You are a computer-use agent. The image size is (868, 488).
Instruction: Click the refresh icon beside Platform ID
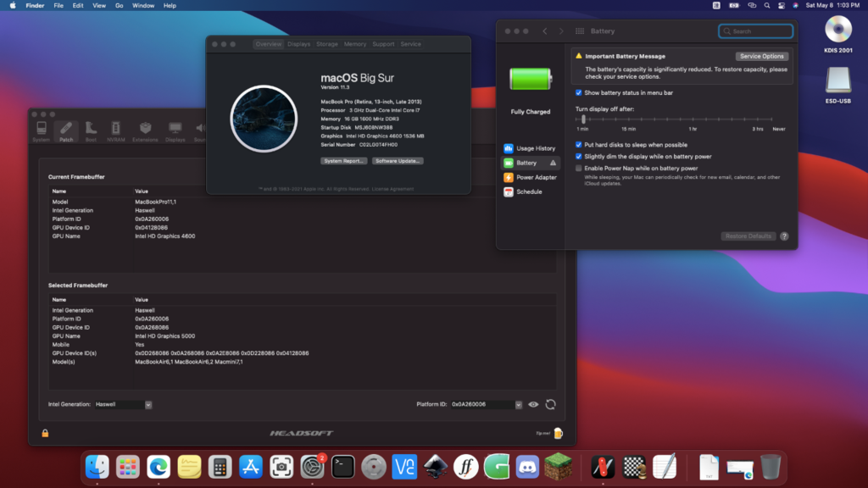point(550,405)
